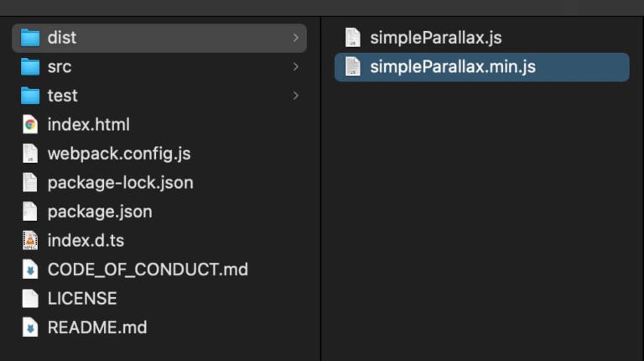Click the column divider between panes
The height and width of the screenshot is (361, 644).
pos(320,189)
